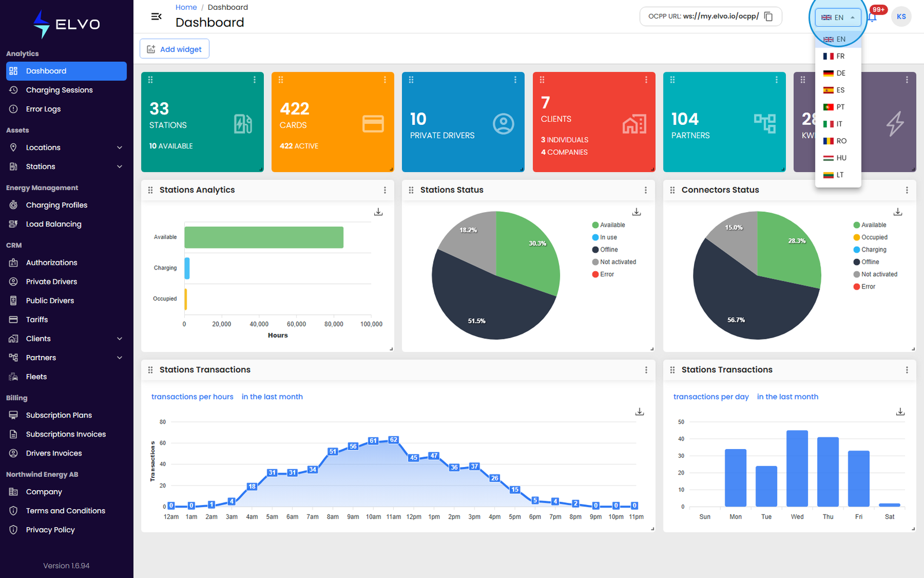The image size is (924, 578).
Task: Expand the Locations sidebar submenu
Action: point(120,147)
